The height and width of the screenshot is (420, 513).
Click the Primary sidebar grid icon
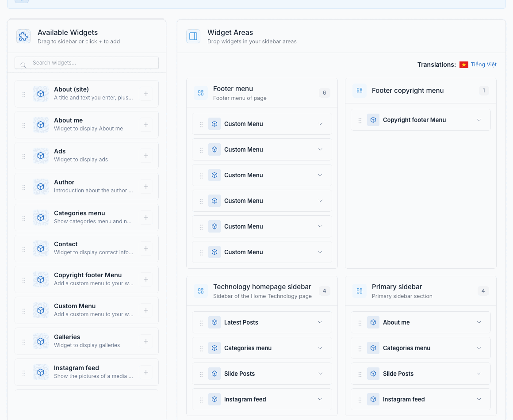coord(360,291)
